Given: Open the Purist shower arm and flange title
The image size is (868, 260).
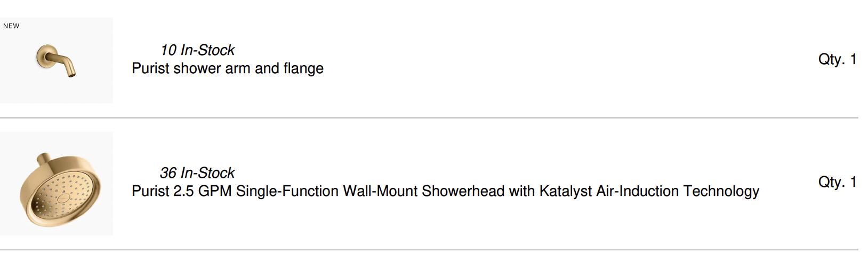Looking at the screenshot, I should 227,68.
